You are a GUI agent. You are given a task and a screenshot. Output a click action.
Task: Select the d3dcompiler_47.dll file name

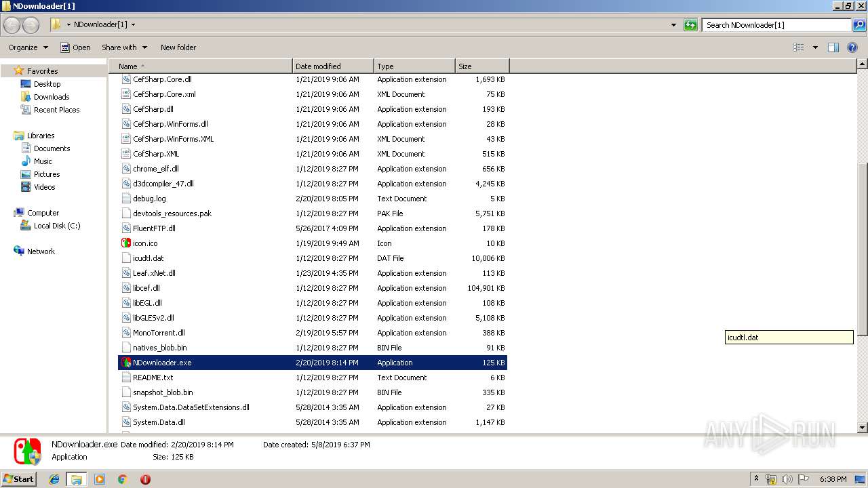[163, 184]
